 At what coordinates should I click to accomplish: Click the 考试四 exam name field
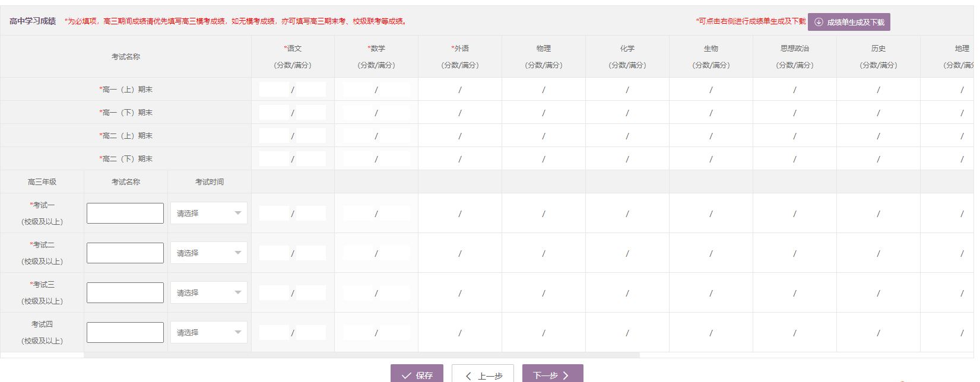pyautogui.click(x=125, y=333)
